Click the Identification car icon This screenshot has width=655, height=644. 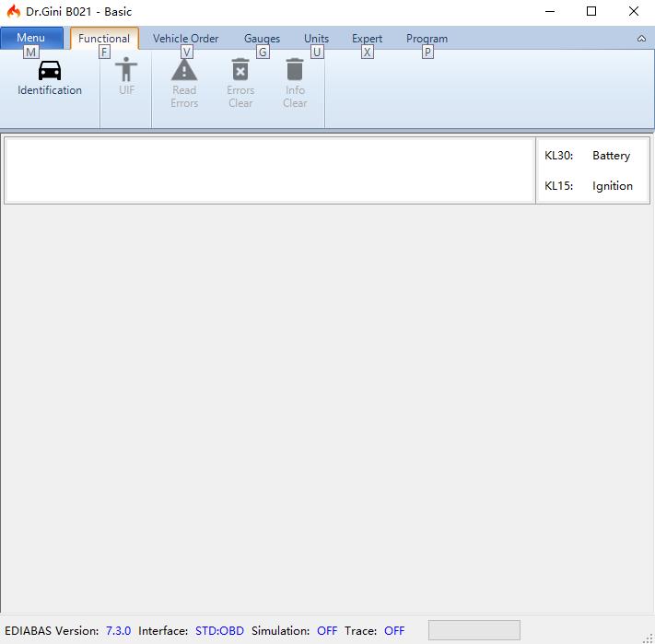click(x=50, y=71)
